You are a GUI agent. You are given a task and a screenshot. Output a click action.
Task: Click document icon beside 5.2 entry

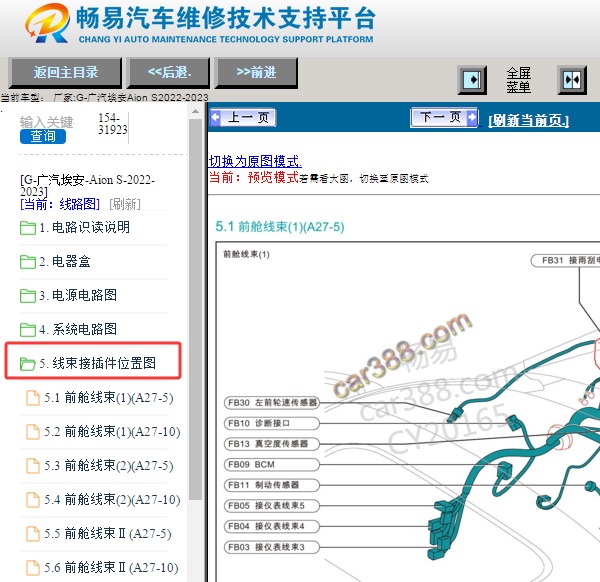pyautogui.click(x=33, y=432)
